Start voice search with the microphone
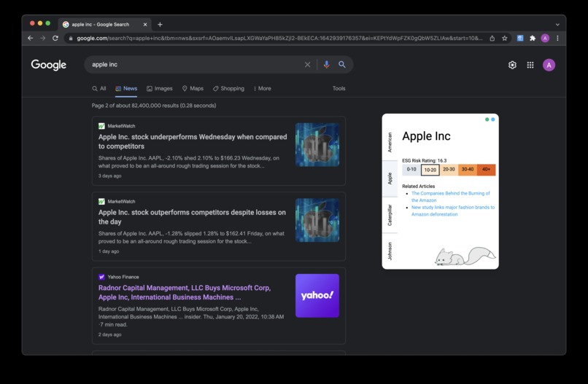The height and width of the screenshot is (384, 588). tap(327, 64)
